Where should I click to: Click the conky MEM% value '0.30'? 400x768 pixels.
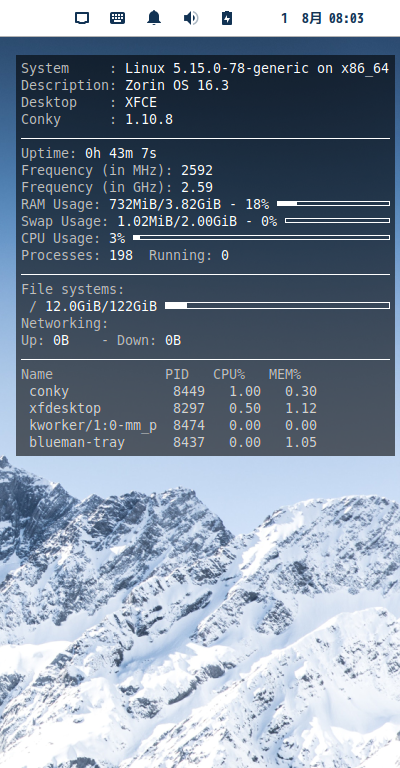[x=301, y=392]
